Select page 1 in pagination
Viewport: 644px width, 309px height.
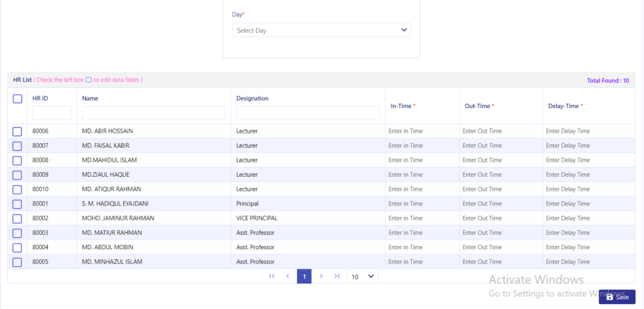(x=304, y=276)
